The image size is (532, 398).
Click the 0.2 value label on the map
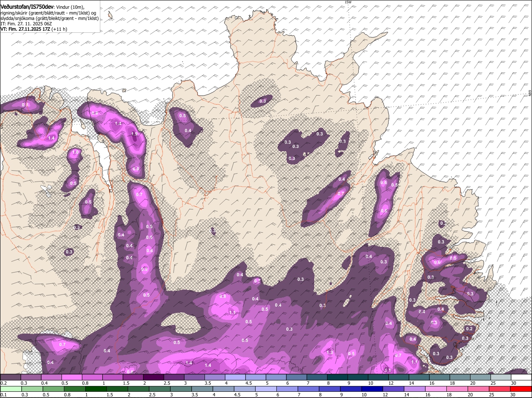click(x=469, y=329)
